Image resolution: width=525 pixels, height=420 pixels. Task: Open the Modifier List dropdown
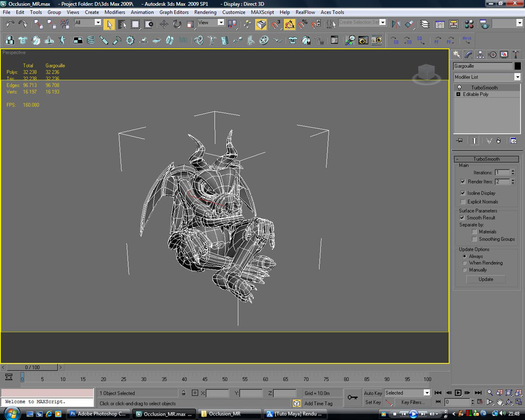pos(517,77)
